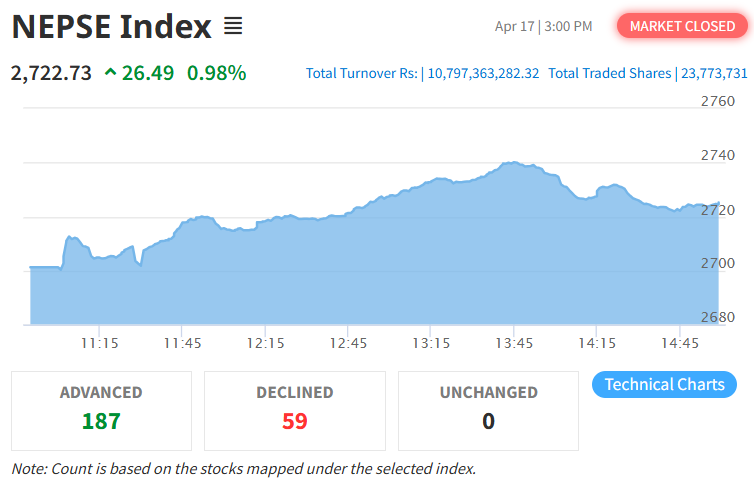Viewport: 754px width, 485px height.
Task: Click the 59 declined count number
Action: click(x=294, y=421)
